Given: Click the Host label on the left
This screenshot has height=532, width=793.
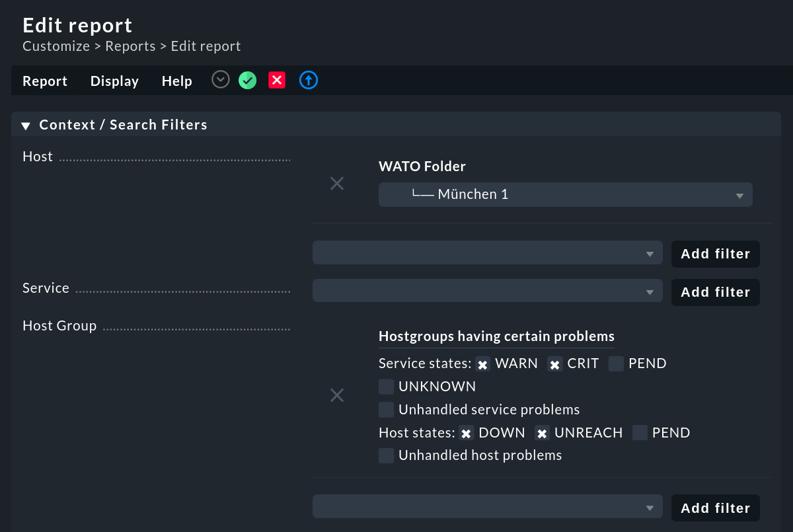Looking at the screenshot, I should click(38, 157).
